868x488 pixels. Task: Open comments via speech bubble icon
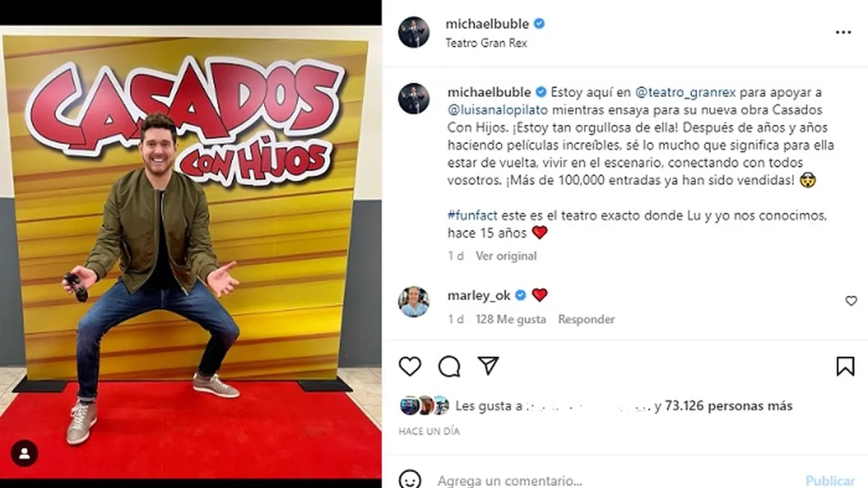449,367
